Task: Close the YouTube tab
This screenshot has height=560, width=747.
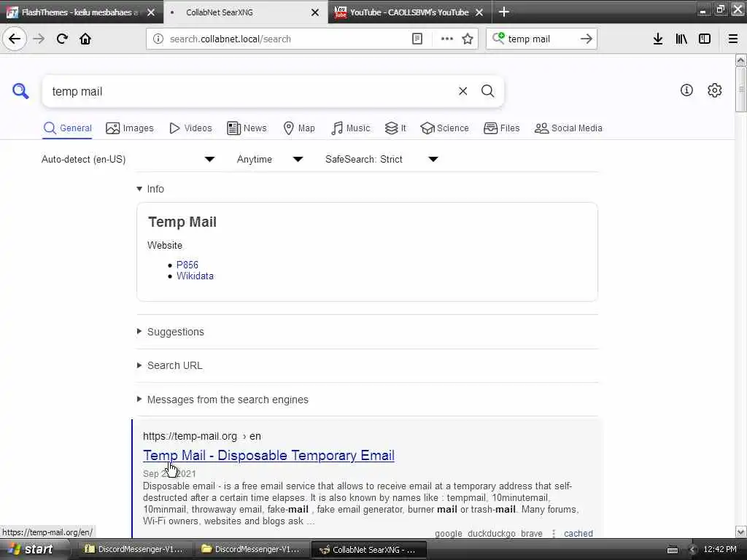Action: [x=479, y=12]
